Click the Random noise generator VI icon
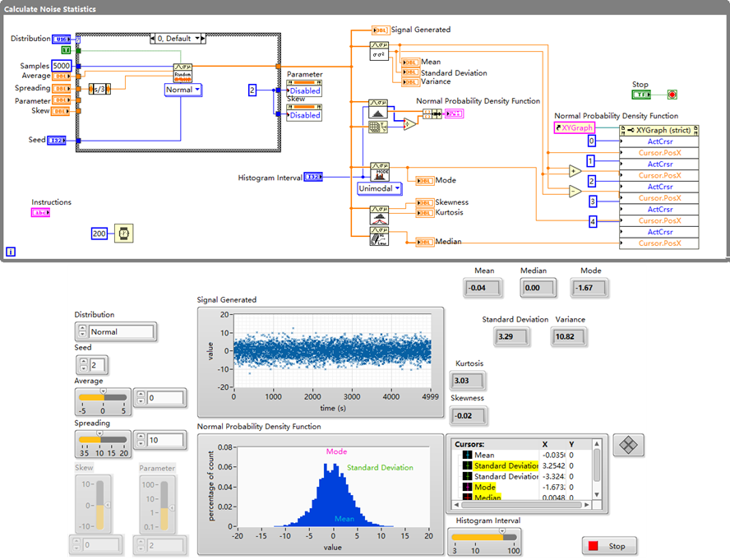 point(182,72)
